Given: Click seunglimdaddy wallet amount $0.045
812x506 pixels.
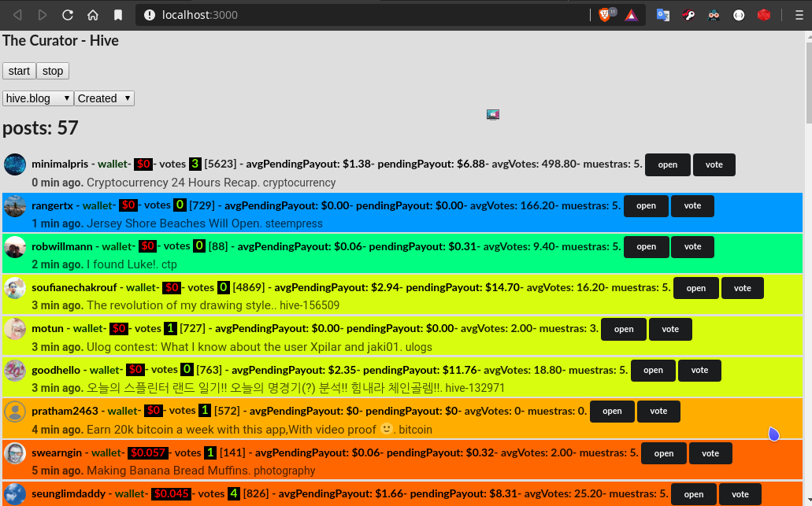Looking at the screenshot, I should coord(171,493).
